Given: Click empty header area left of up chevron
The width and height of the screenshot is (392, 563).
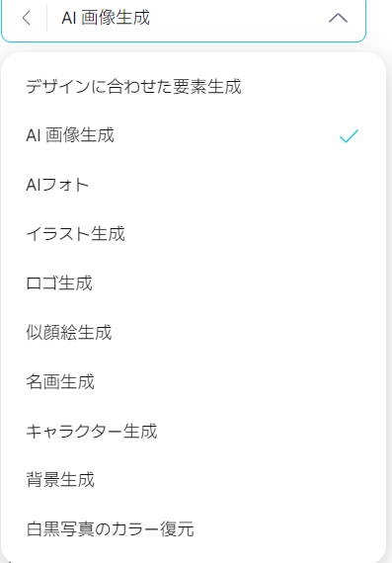Looking at the screenshot, I should click(x=239, y=18).
